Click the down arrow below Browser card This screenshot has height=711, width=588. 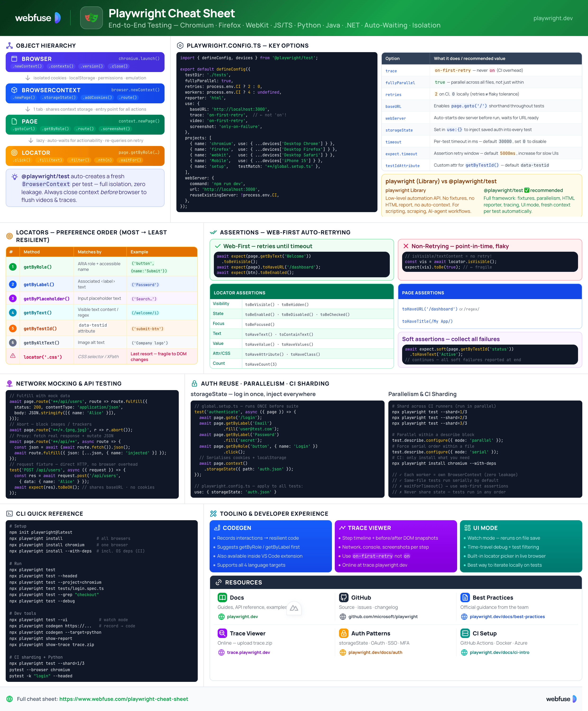tap(28, 78)
